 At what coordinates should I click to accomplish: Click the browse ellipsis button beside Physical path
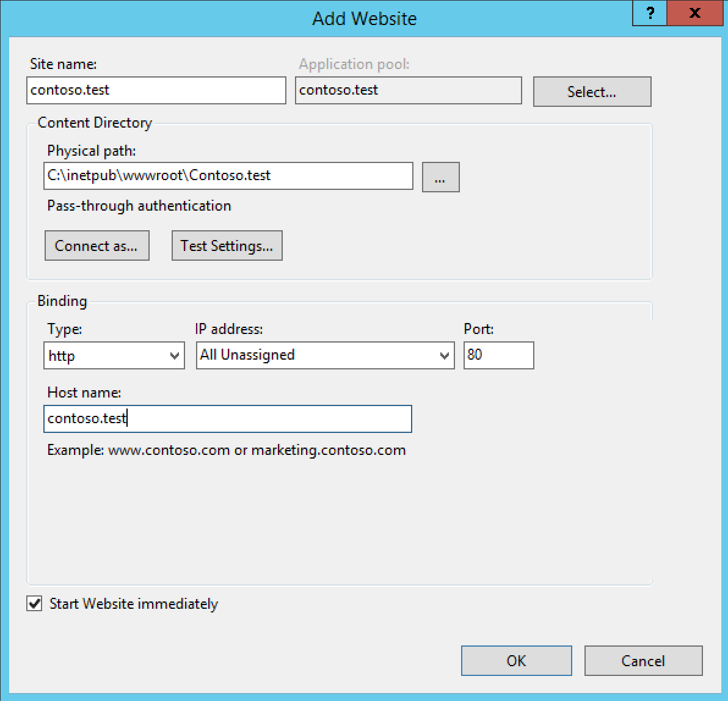click(440, 178)
